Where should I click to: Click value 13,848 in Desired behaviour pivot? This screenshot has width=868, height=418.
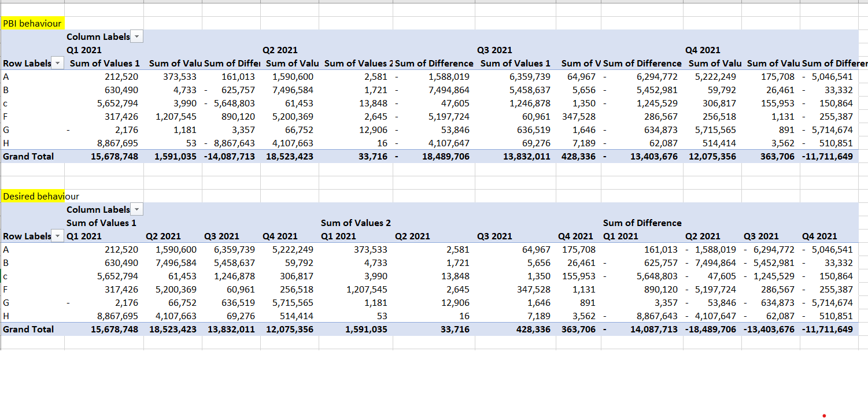click(x=455, y=276)
